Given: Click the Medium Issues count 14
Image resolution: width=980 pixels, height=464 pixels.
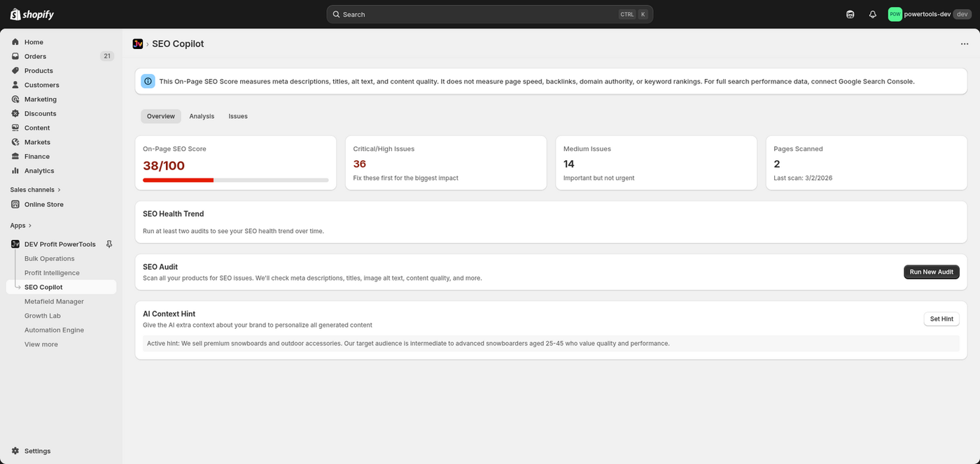Looking at the screenshot, I should point(569,164).
